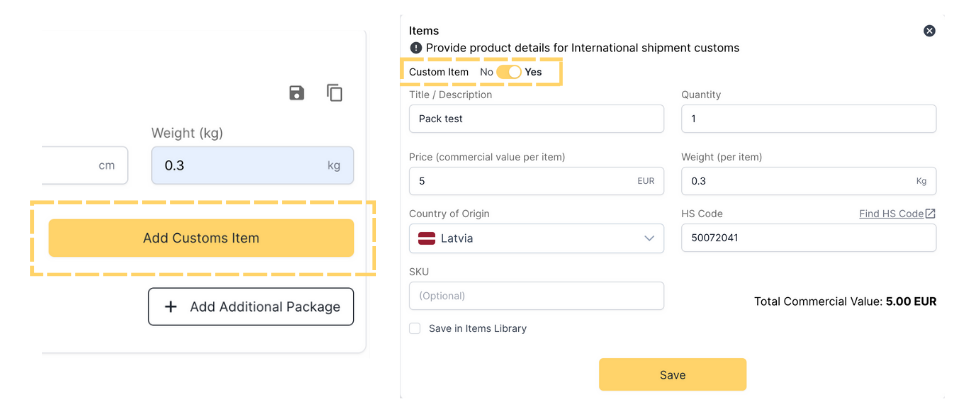Screen dimensions: 959x420
Task: Click the Save button
Action: click(x=672, y=374)
